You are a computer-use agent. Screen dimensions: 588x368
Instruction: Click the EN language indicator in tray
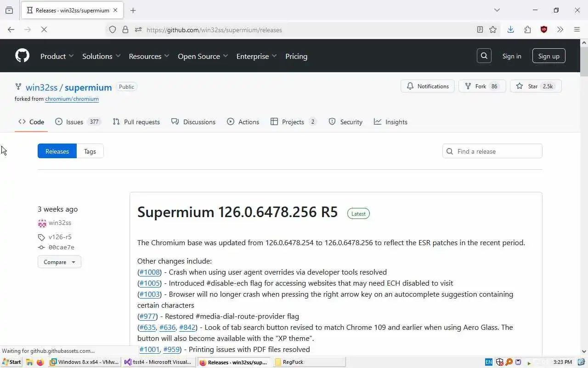point(488,362)
